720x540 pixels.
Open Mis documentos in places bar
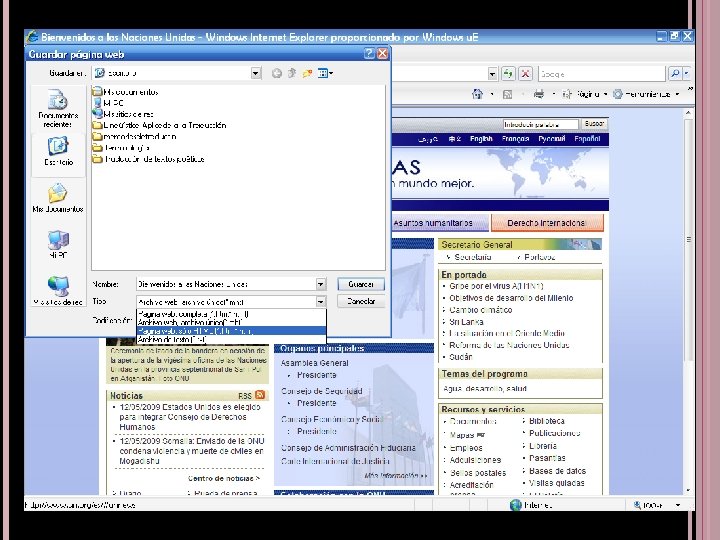click(58, 198)
